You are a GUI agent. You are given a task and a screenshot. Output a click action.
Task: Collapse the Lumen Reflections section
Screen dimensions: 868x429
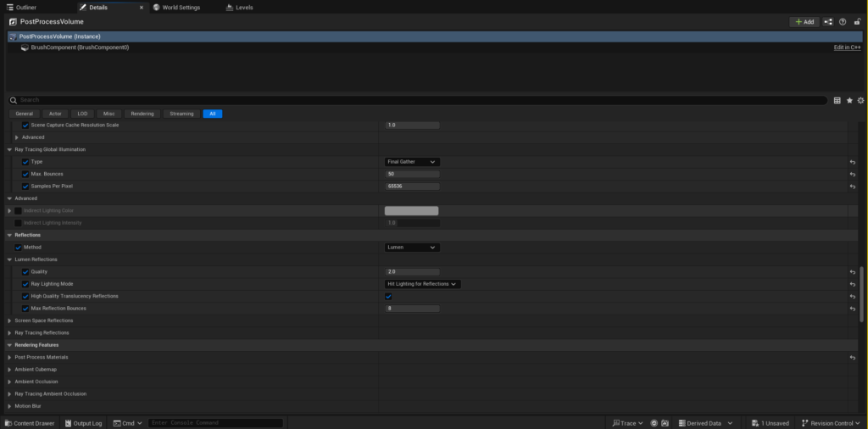[9, 259]
